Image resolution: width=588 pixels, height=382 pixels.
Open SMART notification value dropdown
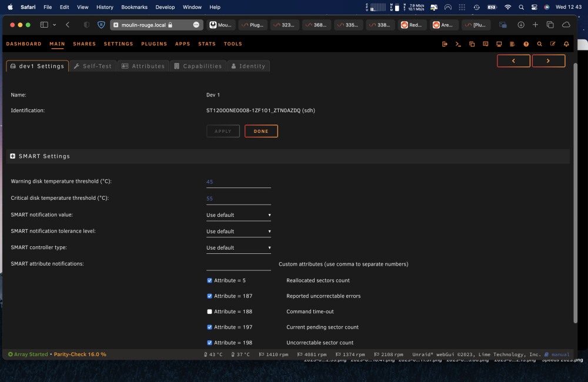[239, 215]
